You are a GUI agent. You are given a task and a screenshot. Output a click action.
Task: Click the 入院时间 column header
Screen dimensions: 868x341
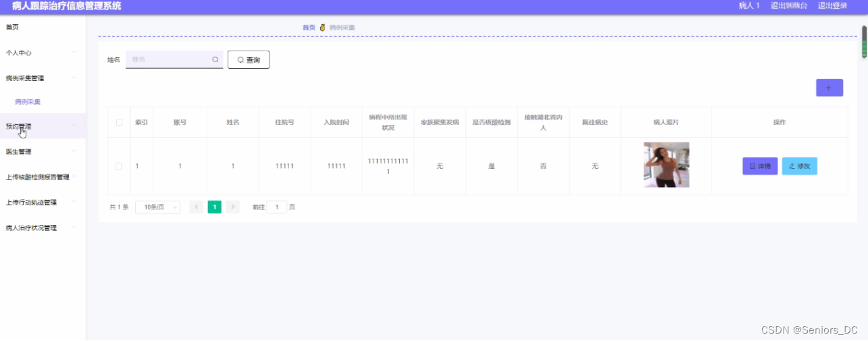tap(336, 122)
